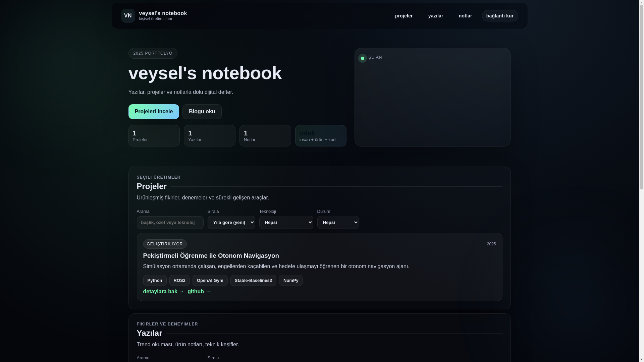Click the OpenAI Gym technology tag
This screenshot has width=644, height=362.
pyautogui.click(x=210, y=281)
